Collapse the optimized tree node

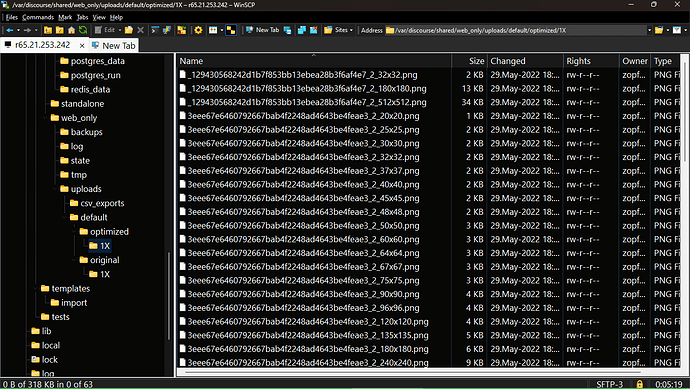pos(74,231)
